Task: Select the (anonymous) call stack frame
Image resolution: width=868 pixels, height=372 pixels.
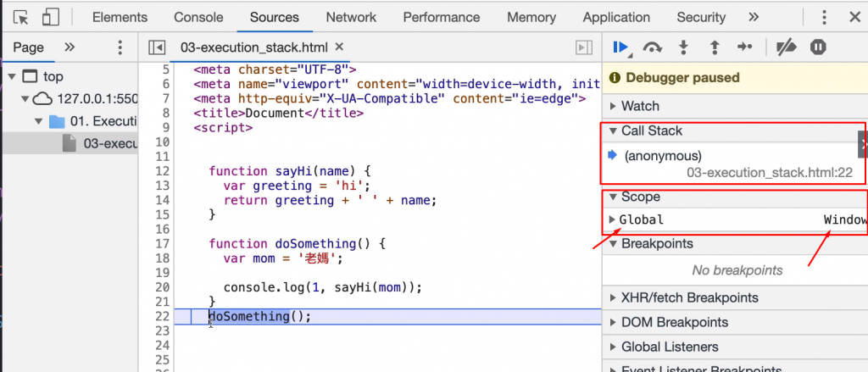Action: 663,156
